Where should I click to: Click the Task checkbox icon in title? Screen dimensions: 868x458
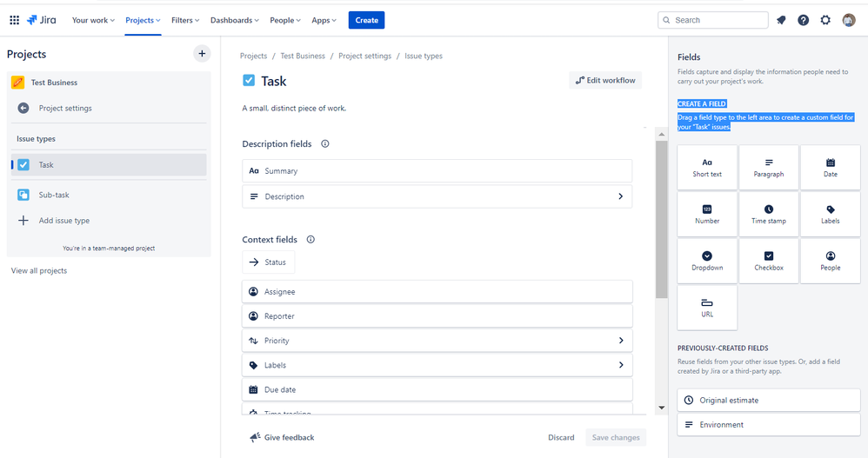coord(249,81)
